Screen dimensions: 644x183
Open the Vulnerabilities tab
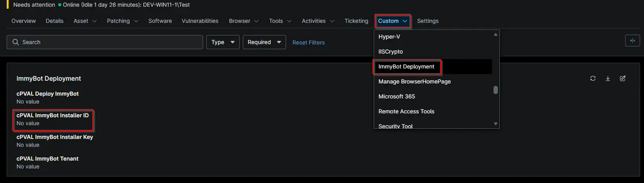coord(200,21)
